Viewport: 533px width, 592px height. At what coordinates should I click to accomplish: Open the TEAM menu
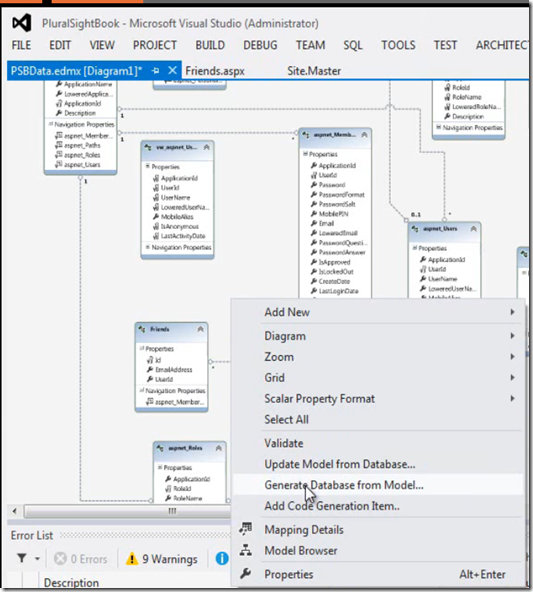[310, 45]
